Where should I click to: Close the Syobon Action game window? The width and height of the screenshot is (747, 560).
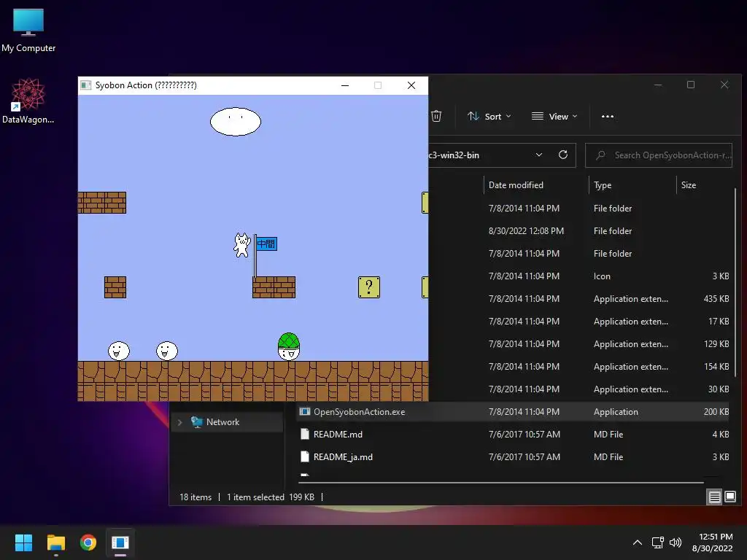[411, 85]
